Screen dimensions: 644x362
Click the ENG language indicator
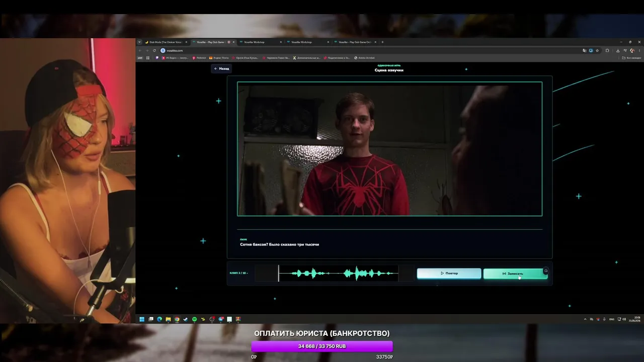click(x=612, y=319)
